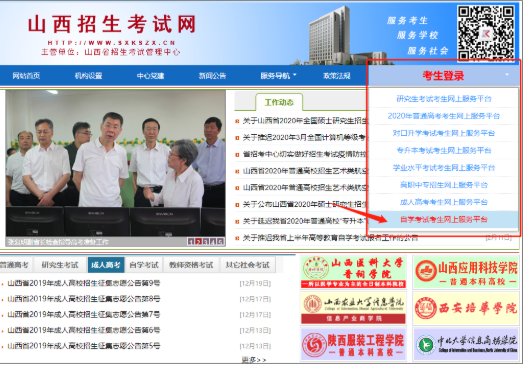Open news about 普通高校"专升本" delay

tap(305, 221)
